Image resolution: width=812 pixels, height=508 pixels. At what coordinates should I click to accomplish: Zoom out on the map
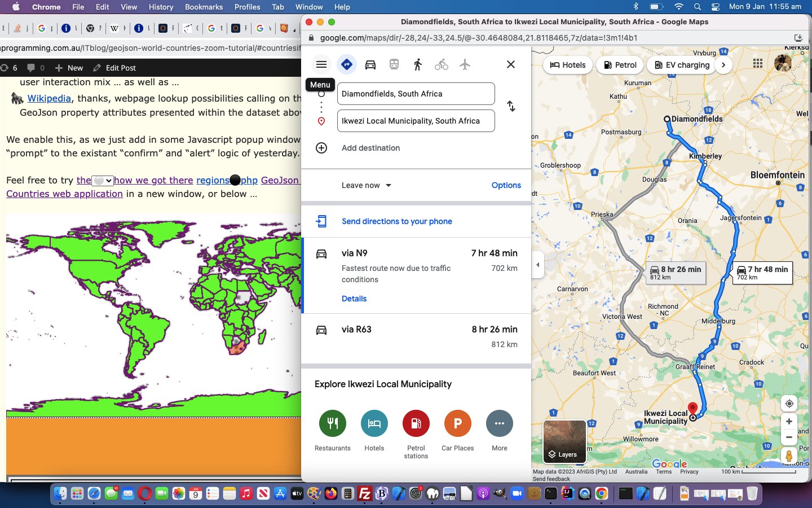(x=789, y=437)
